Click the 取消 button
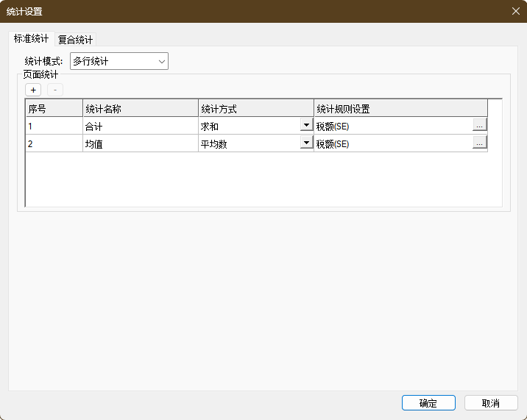The height and width of the screenshot is (420, 527). tap(491, 403)
